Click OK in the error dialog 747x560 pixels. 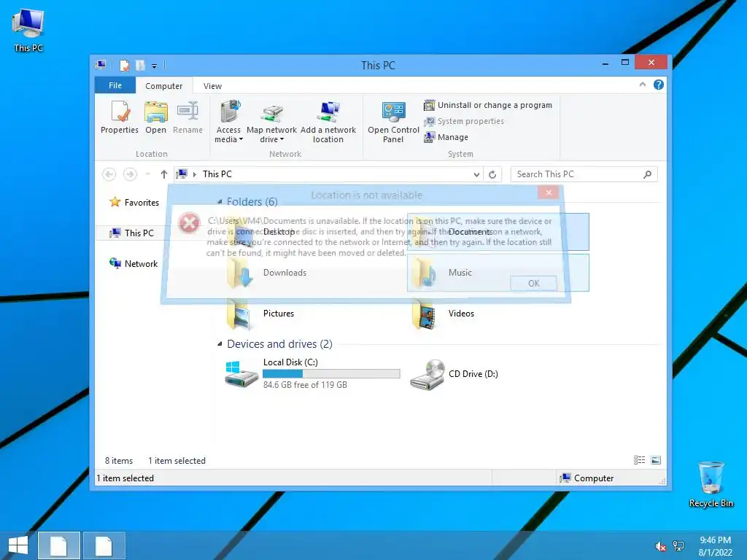tap(533, 284)
